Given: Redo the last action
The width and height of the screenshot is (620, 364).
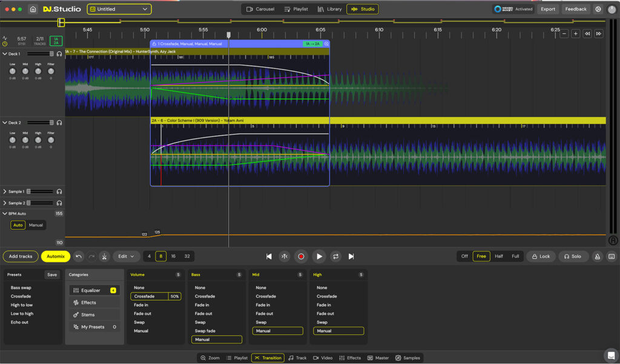Looking at the screenshot, I should click(91, 256).
